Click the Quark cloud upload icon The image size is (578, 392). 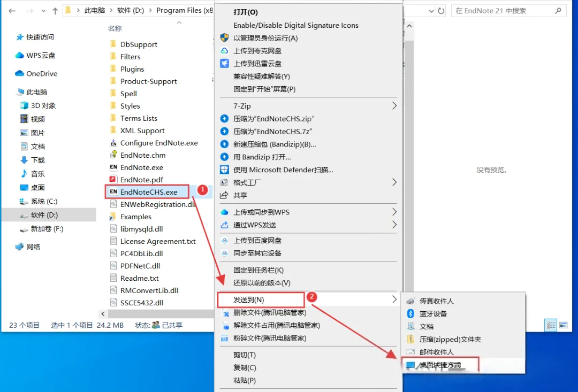(x=224, y=51)
